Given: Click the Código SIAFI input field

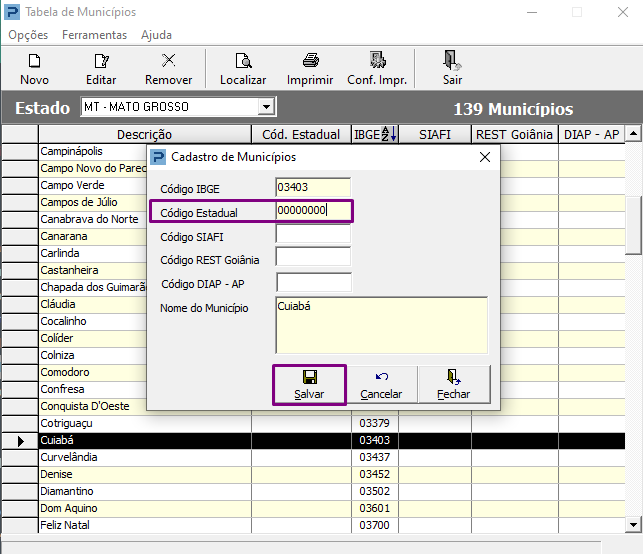Looking at the screenshot, I should [x=313, y=234].
